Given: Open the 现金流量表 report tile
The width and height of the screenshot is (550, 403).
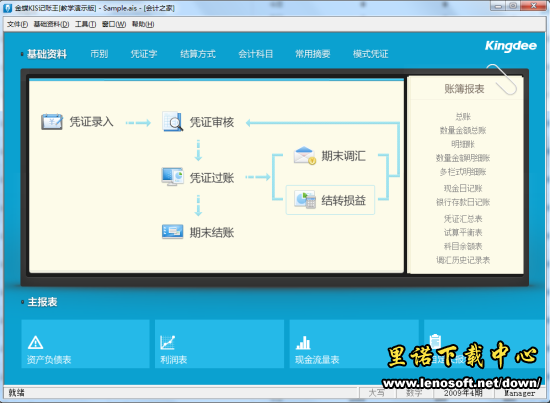Looking at the screenshot, I should coord(354,344).
